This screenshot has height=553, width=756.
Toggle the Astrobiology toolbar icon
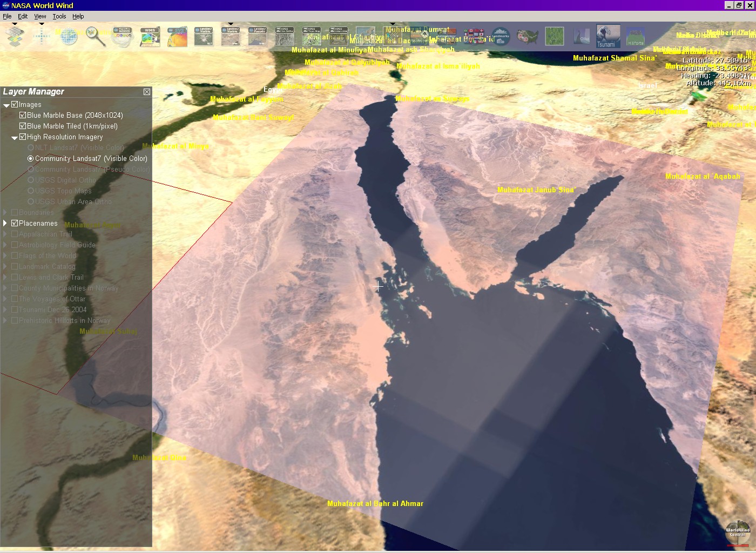[447, 36]
